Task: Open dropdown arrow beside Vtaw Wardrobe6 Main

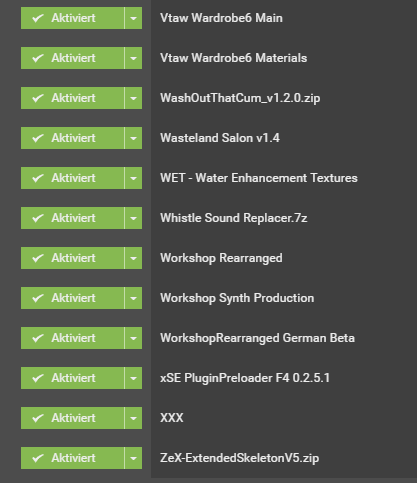Action: pyautogui.click(x=133, y=18)
